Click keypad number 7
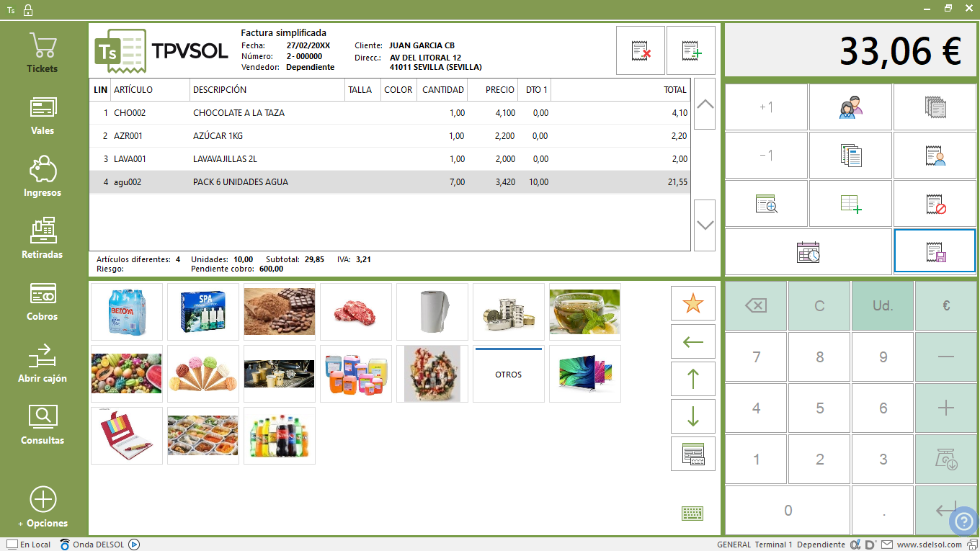980x551 pixels. coord(756,357)
